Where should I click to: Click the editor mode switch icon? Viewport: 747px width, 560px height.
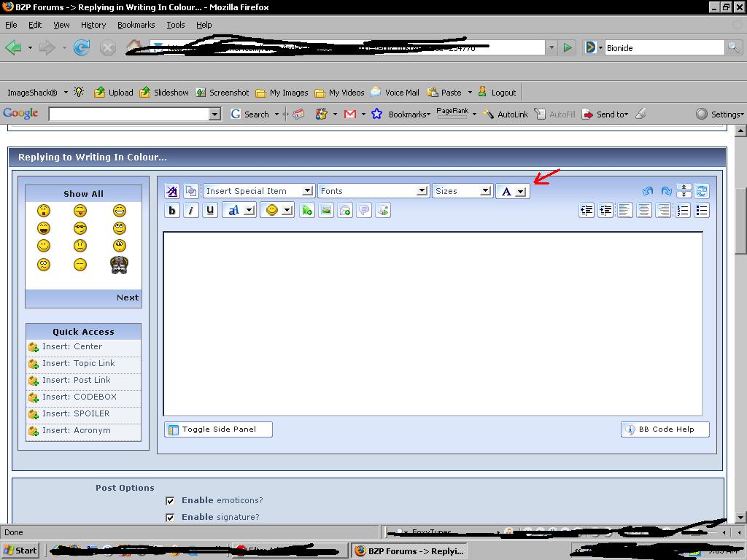(702, 191)
